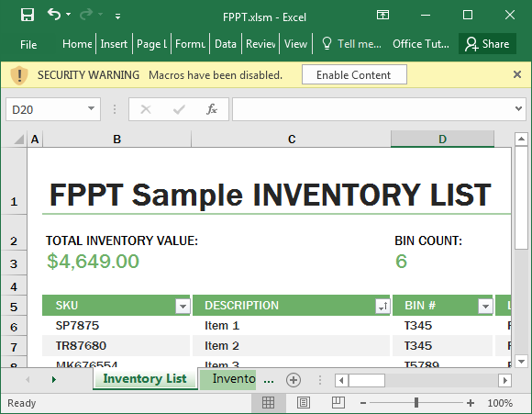This screenshot has width=532, height=414.
Task: Open the Data ribbon tab
Action: (226, 44)
